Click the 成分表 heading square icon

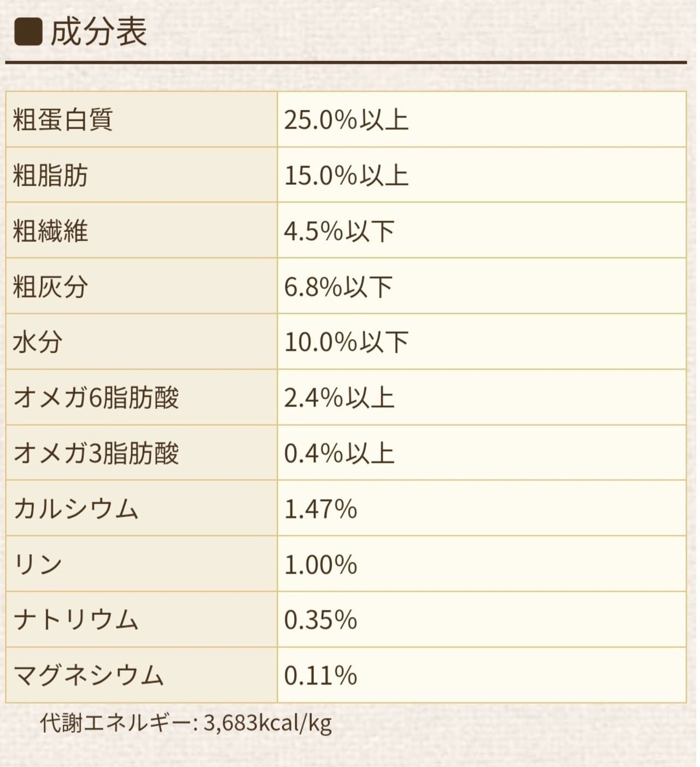(x=28, y=32)
